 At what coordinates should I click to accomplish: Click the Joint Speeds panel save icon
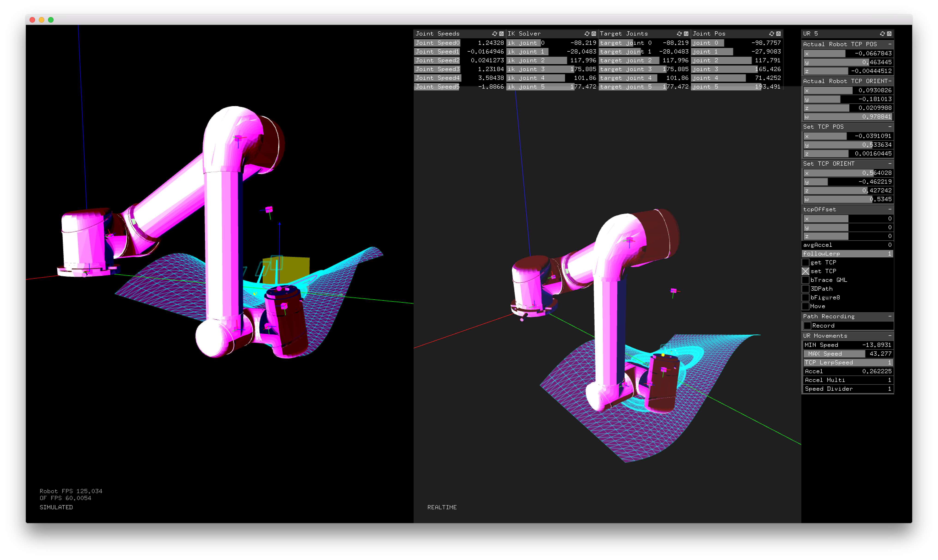click(x=502, y=34)
